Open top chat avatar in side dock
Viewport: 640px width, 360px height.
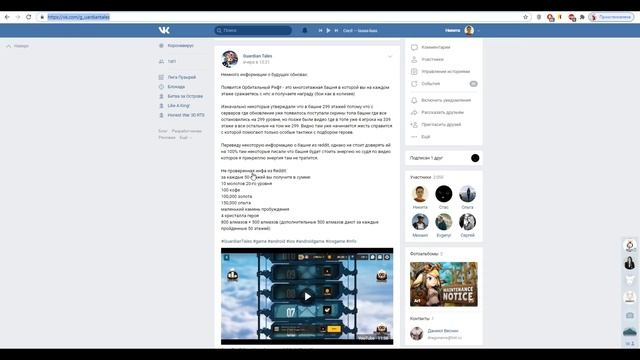(630, 246)
